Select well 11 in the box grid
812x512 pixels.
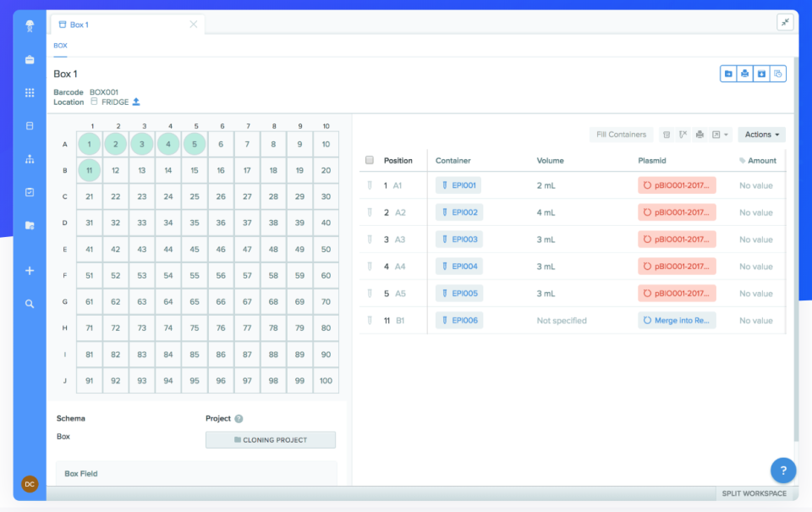[x=89, y=168]
